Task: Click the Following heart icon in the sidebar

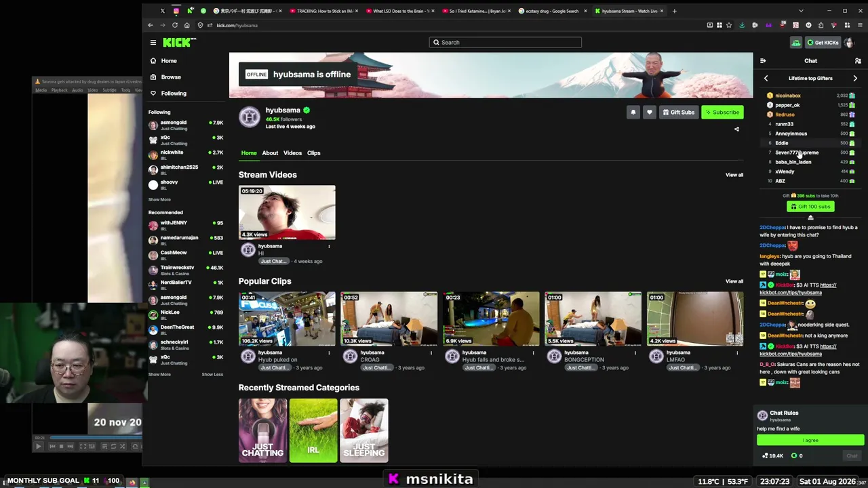Action: (153, 94)
